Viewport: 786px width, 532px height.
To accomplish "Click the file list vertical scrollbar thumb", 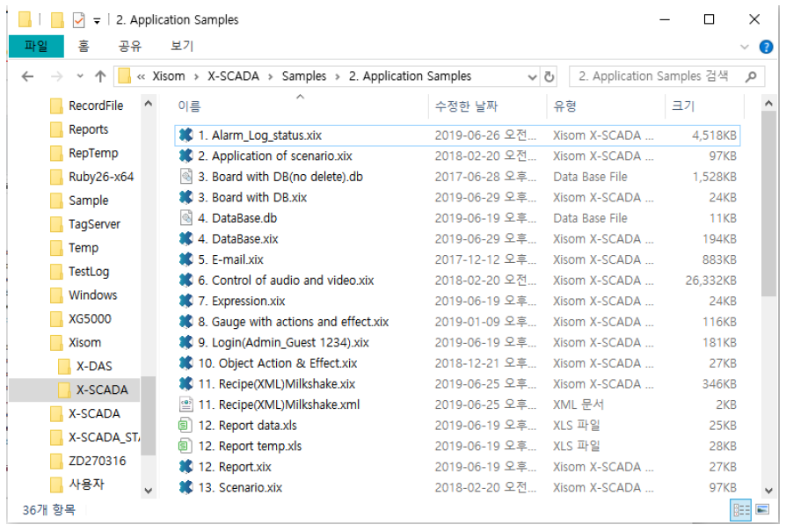I will pyautogui.click(x=768, y=204).
